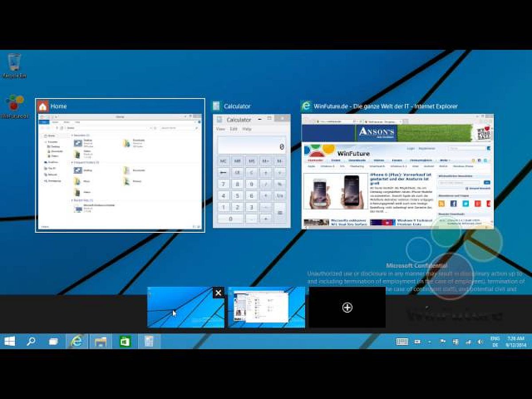Screen dimensions: 532x399
Task: Switch to the second desktop thumbnail
Action: click(266, 307)
